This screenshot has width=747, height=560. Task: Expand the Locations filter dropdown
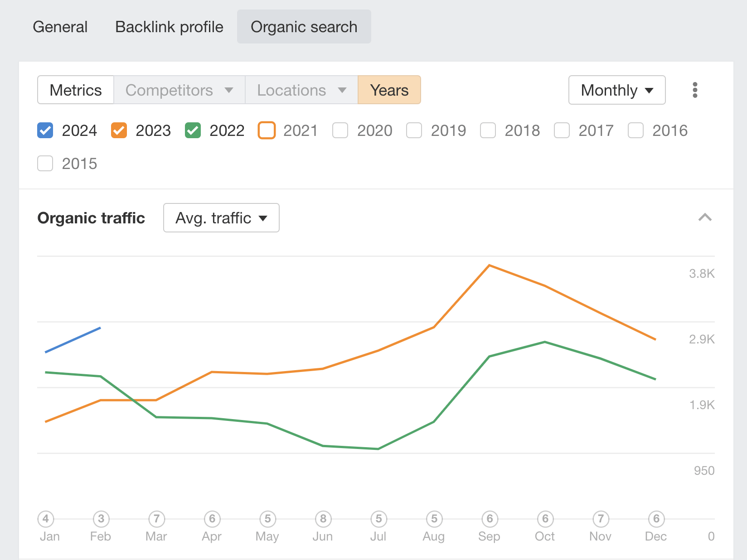[301, 90]
